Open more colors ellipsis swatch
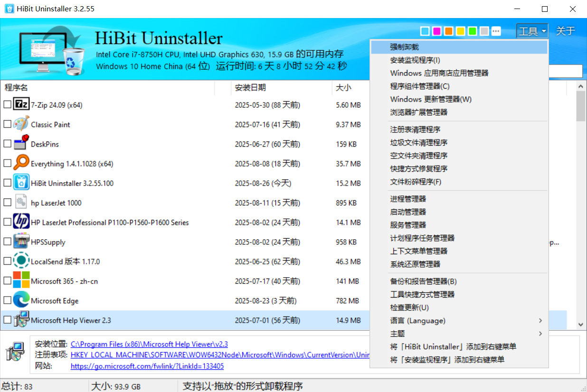 496,31
